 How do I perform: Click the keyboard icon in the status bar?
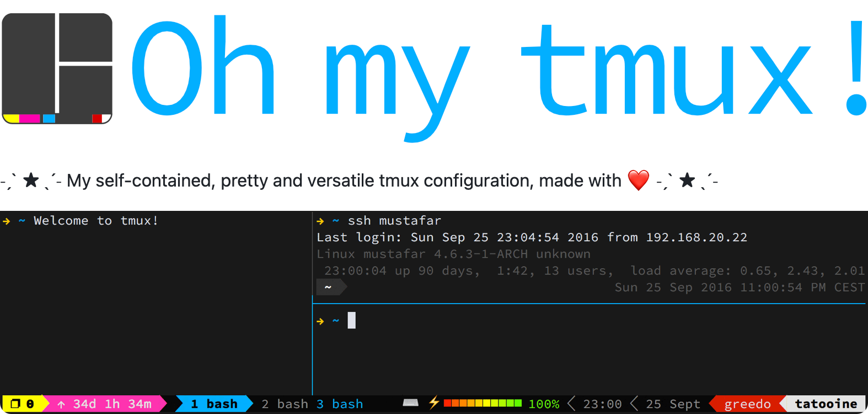tap(410, 403)
